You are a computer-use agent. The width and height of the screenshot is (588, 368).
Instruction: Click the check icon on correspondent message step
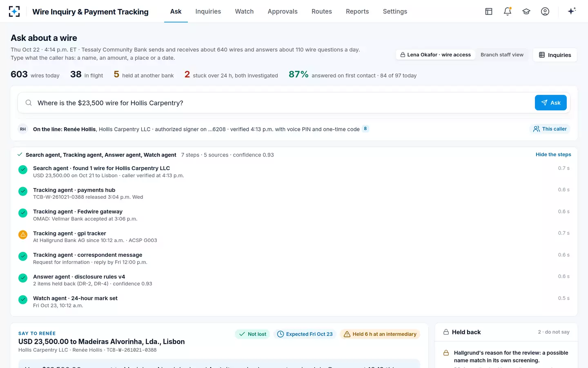click(23, 256)
